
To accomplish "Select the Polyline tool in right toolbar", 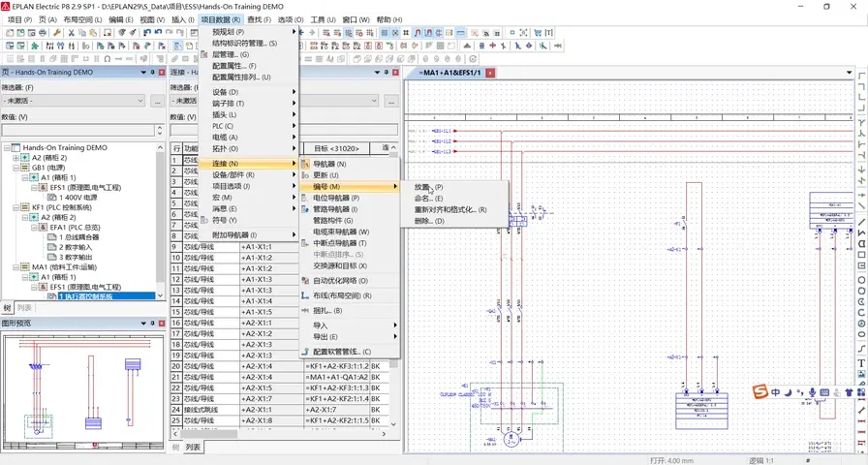I will (x=862, y=232).
